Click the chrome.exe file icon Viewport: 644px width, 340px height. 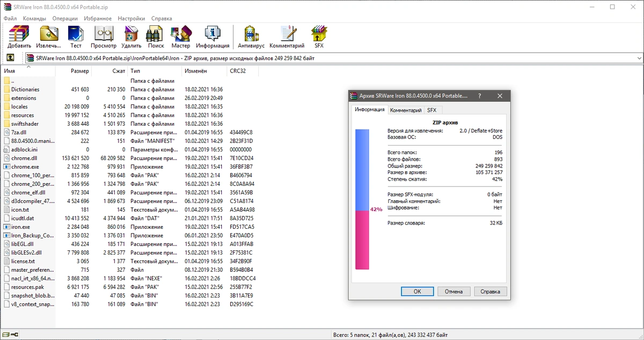pyautogui.click(x=6, y=167)
